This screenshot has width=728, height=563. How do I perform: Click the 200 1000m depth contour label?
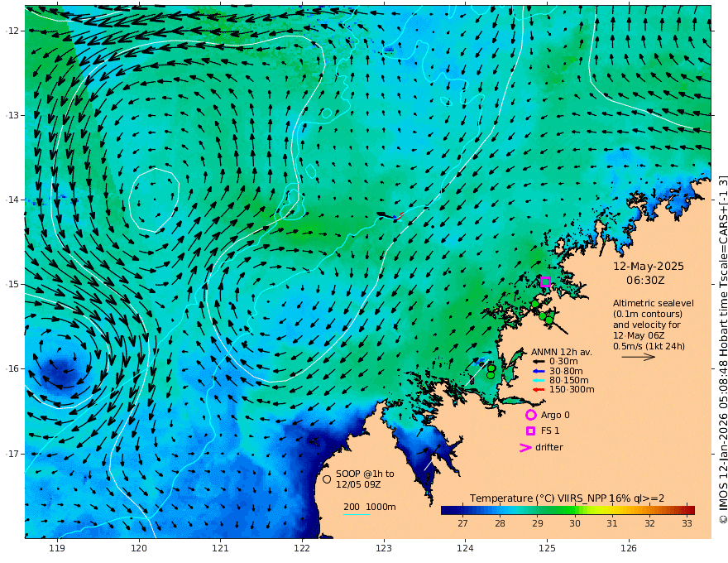tap(370, 507)
